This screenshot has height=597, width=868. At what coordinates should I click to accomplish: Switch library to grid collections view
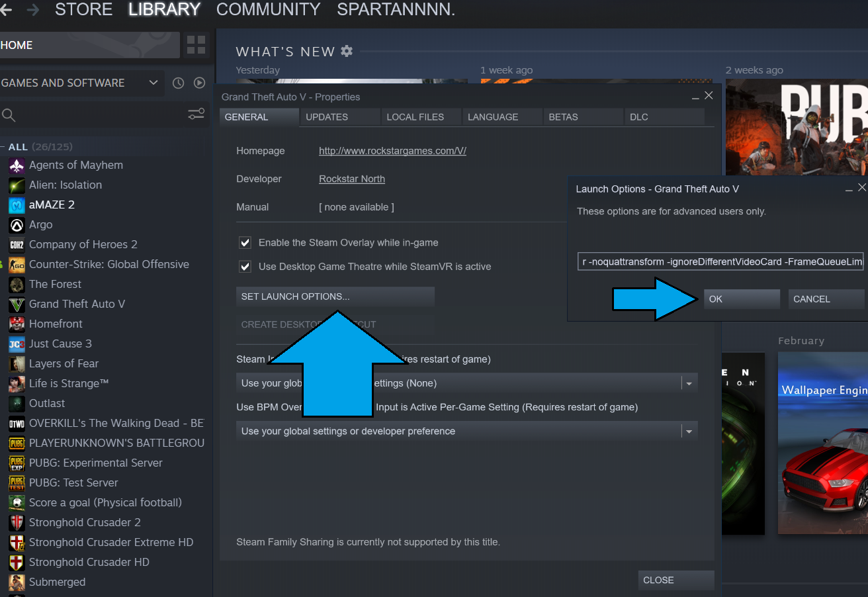196,45
